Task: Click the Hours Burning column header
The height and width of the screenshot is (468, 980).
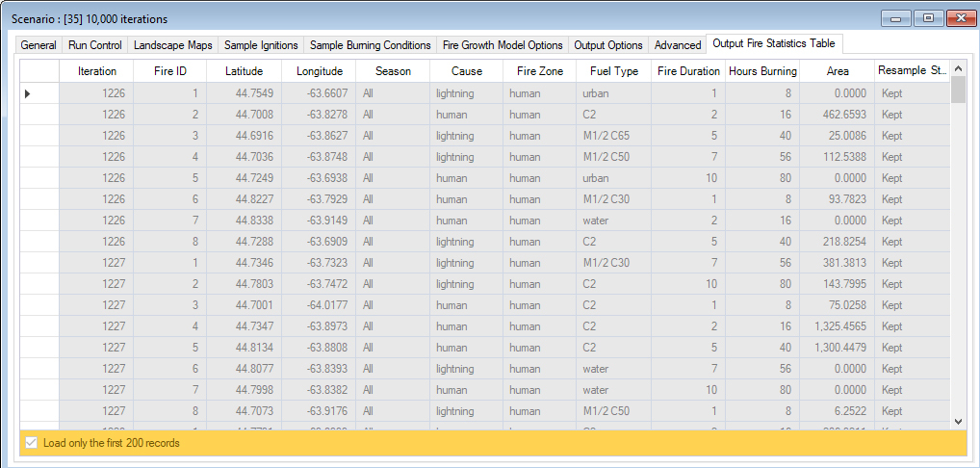Action: tap(762, 71)
